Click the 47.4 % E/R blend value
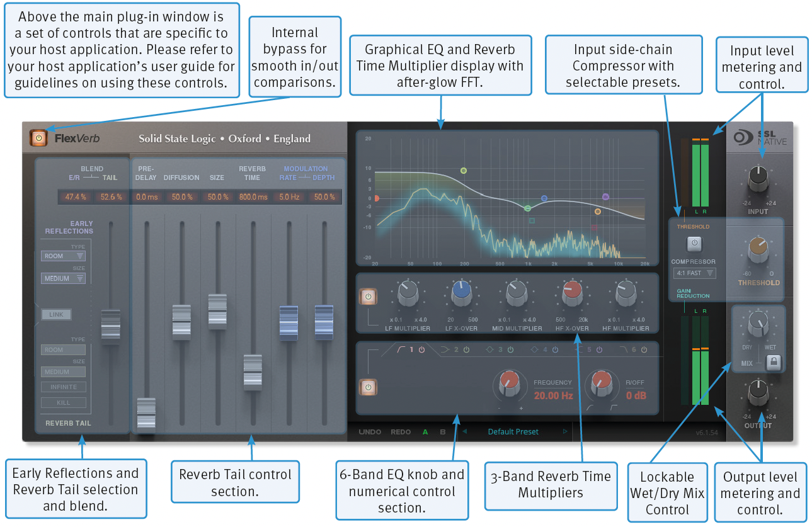The image size is (812, 527). click(76, 197)
